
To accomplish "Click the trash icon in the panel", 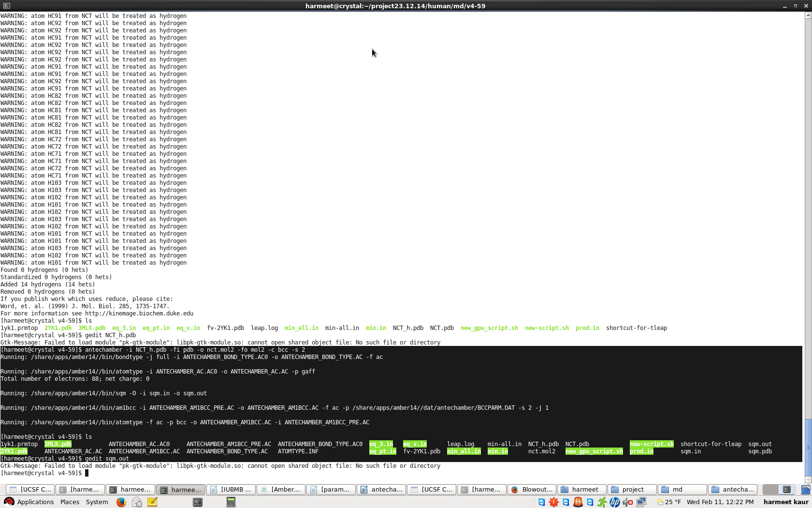I will tap(806, 490).
